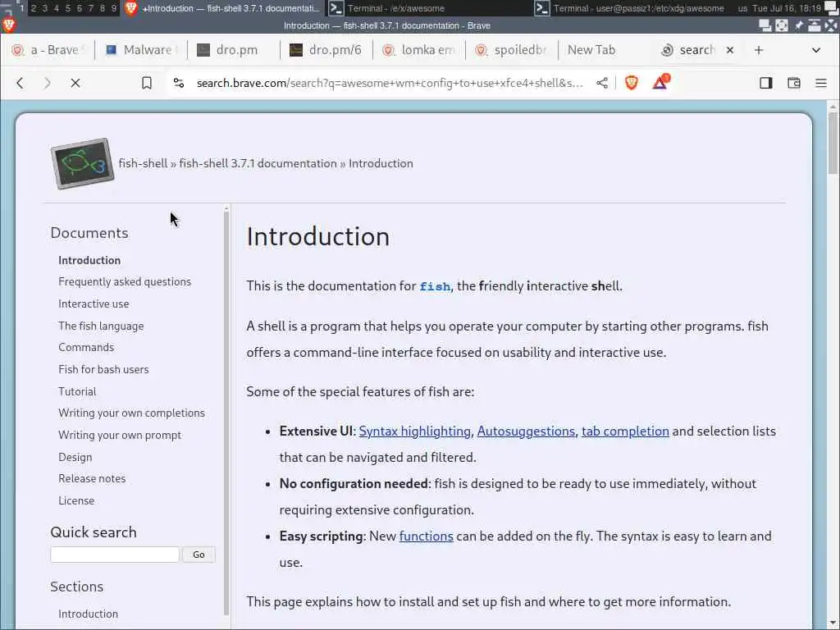Click the Brave icon in window titlebar
This screenshot has height=630, width=840.
(x=8, y=25)
